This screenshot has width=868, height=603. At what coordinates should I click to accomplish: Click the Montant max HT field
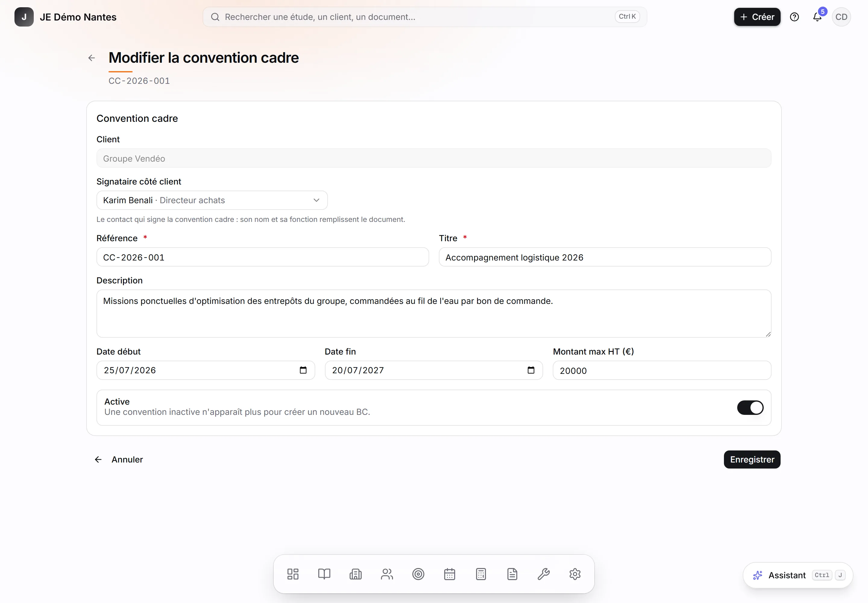point(662,370)
